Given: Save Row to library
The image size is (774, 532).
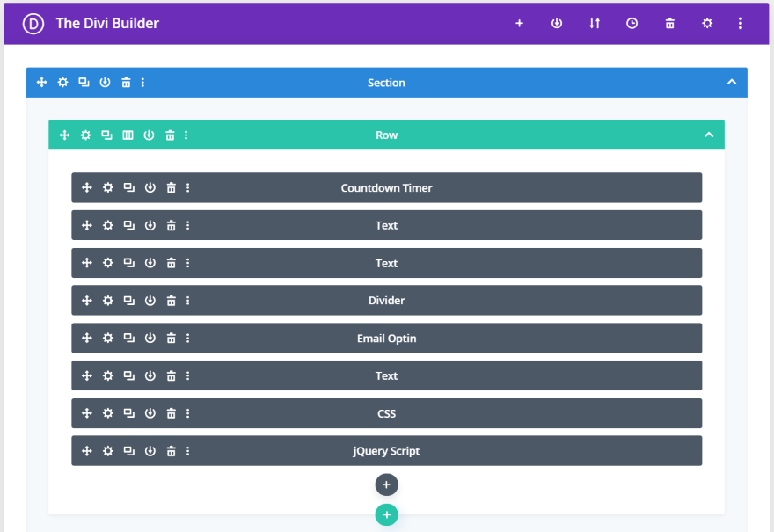Looking at the screenshot, I should tap(149, 135).
